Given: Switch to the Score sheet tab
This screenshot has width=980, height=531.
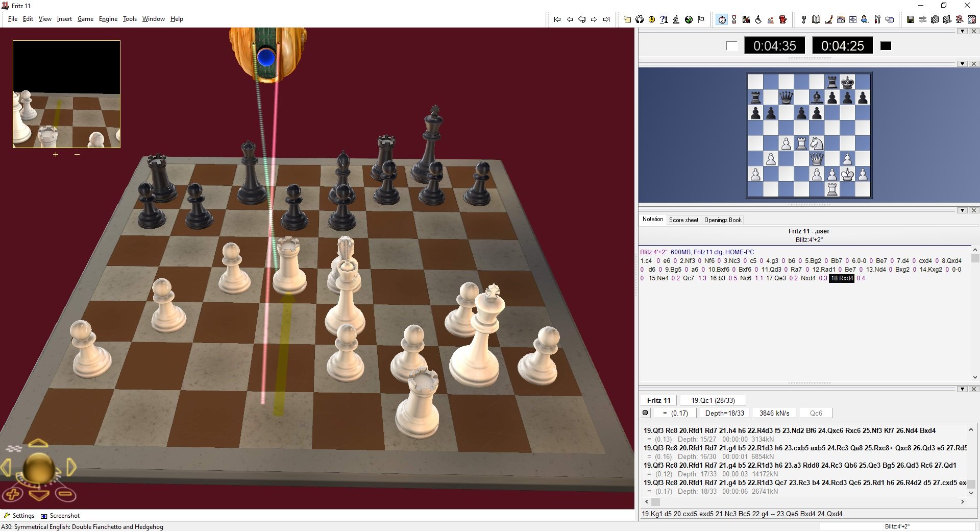Looking at the screenshot, I should pos(683,220).
